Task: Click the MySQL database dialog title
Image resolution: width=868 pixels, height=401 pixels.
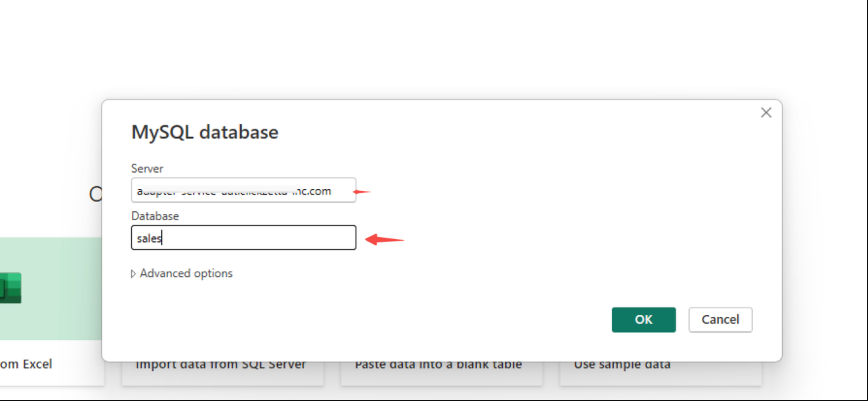Action: click(x=205, y=132)
